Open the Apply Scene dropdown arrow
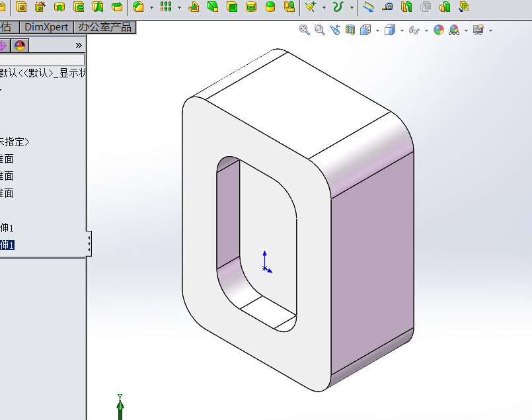532x420 pixels. tap(466, 30)
